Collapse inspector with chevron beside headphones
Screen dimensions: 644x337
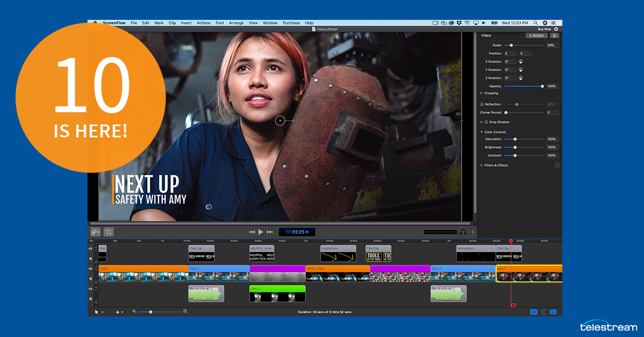(473, 232)
